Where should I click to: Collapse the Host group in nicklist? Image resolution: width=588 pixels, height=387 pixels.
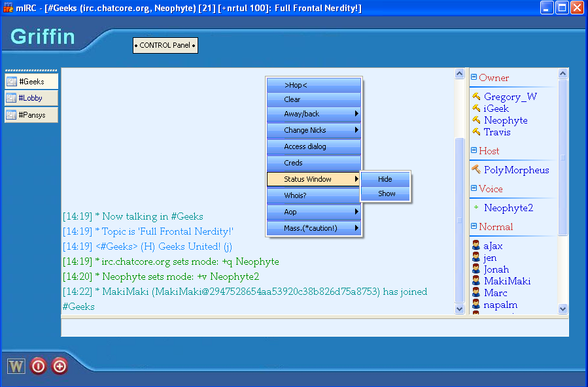(x=474, y=150)
